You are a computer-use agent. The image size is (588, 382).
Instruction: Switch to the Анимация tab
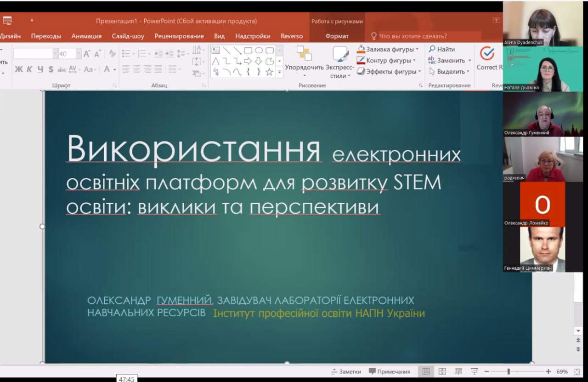click(86, 36)
